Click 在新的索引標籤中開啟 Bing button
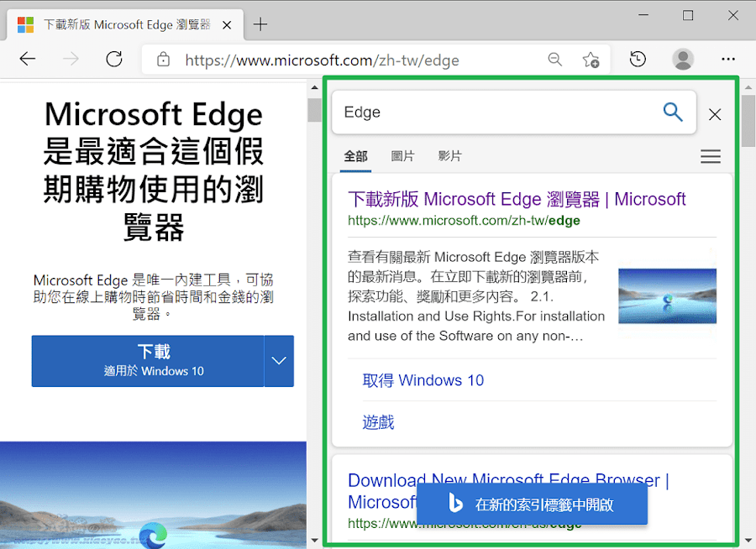 pyautogui.click(x=532, y=505)
